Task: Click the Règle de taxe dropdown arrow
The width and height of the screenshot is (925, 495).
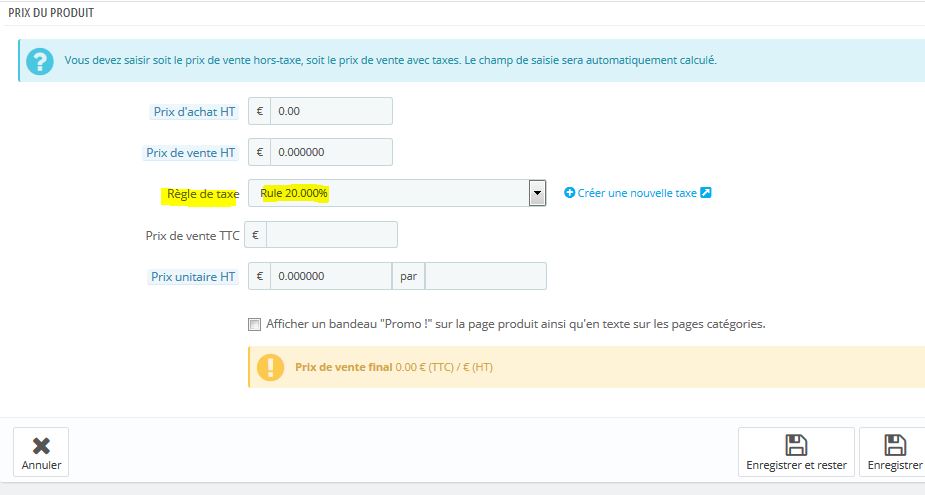Action: pyautogui.click(x=537, y=193)
